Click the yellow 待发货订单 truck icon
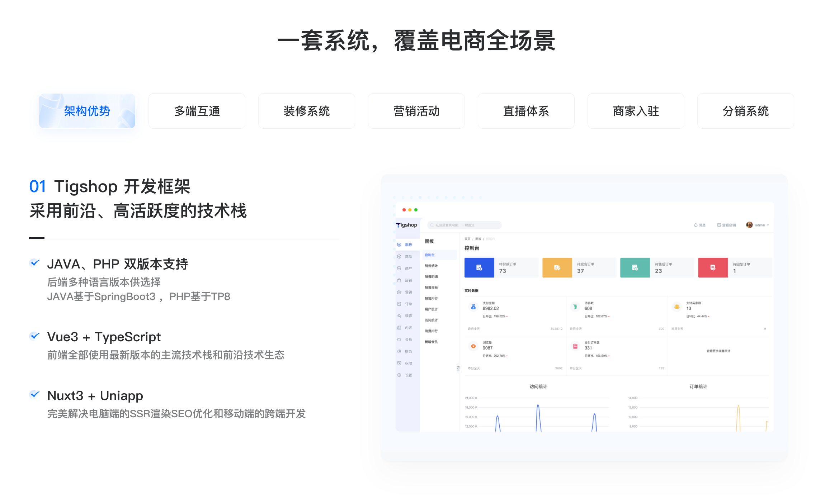 coord(557,267)
